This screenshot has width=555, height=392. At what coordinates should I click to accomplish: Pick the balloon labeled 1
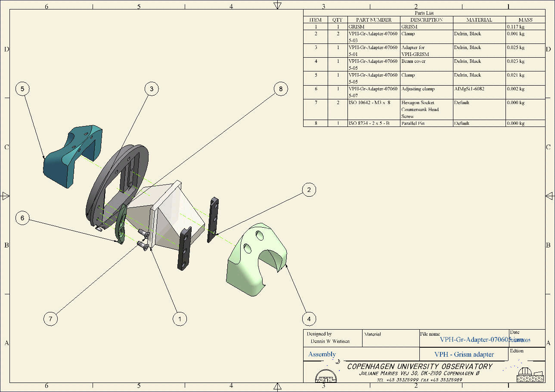180,319
